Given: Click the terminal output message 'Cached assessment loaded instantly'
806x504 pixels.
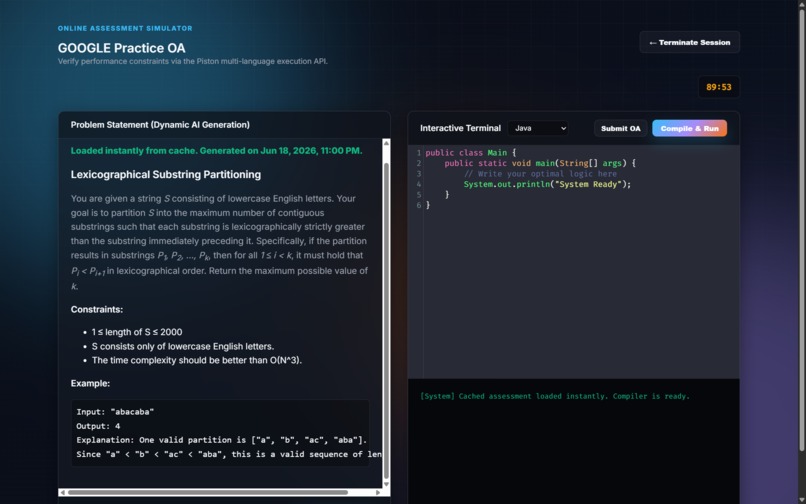Looking at the screenshot, I should point(555,396).
